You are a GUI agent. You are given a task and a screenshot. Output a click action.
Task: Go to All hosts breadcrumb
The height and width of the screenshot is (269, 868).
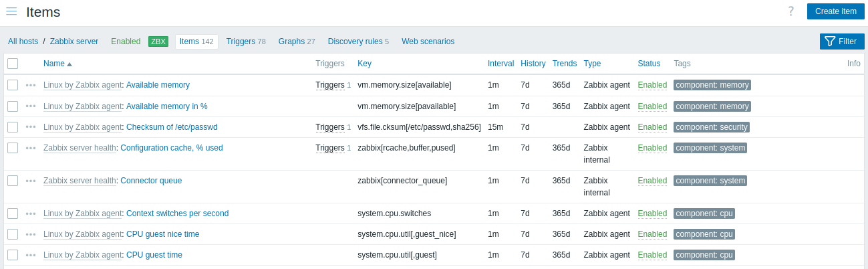tap(23, 41)
